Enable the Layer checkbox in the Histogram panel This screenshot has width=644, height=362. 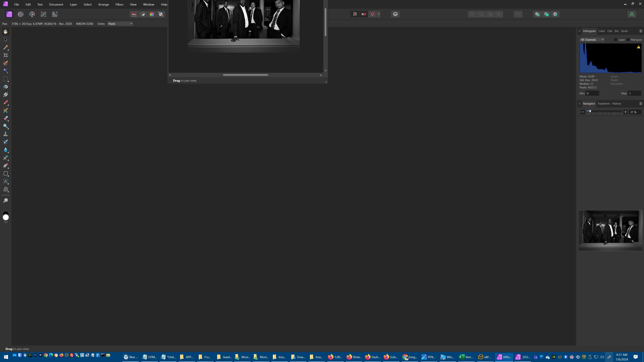tap(616, 40)
